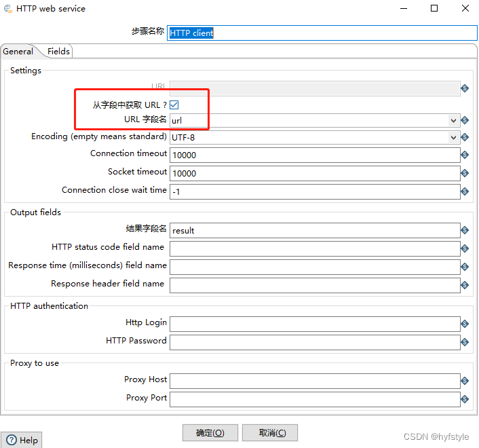479x448 pixels.
Task: Click the 步骤名称 input with HTTP client
Action: tap(322, 33)
